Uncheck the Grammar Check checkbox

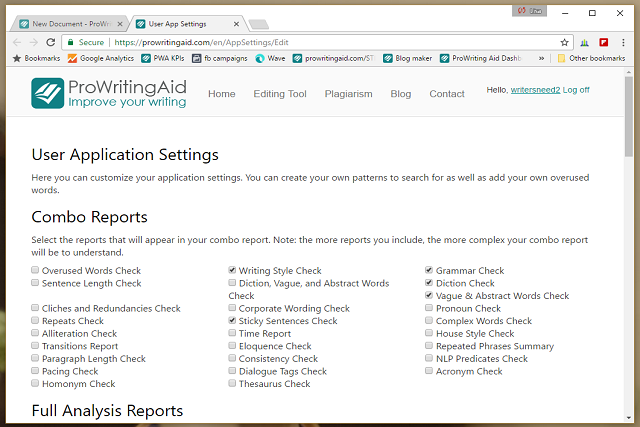pyautogui.click(x=429, y=270)
